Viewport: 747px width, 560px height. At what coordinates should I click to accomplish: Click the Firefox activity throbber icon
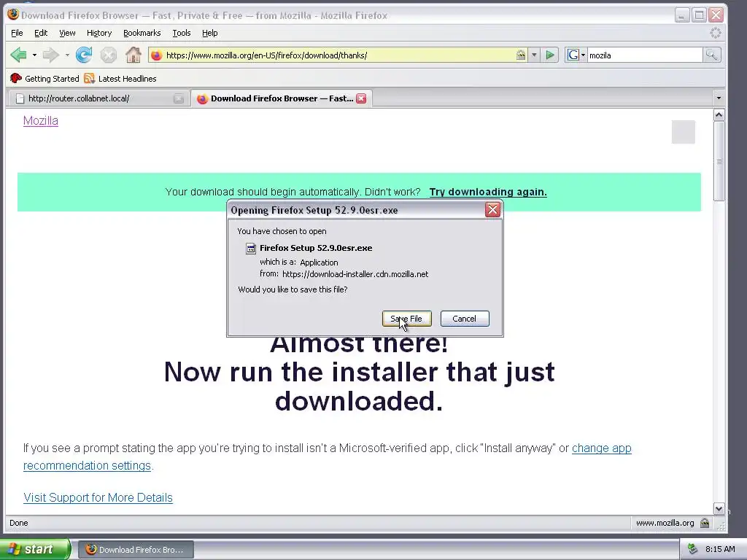pyautogui.click(x=715, y=33)
